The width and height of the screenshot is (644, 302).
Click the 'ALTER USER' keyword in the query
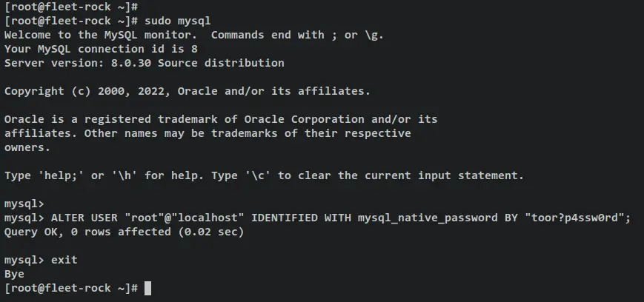[x=84, y=218]
